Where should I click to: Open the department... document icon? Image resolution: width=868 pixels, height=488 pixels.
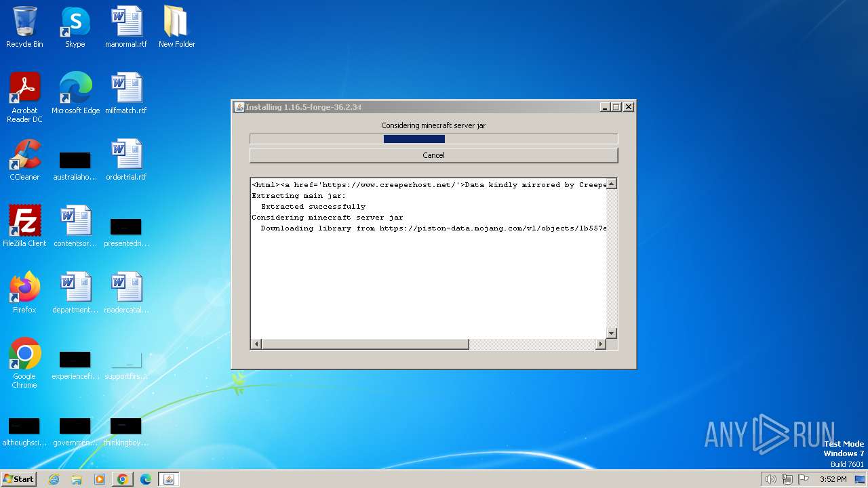click(x=75, y=293)
